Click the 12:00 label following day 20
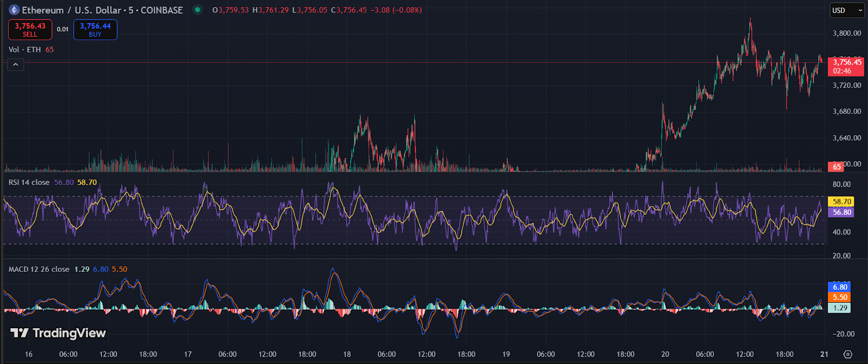868x364 pixels. 745,354
